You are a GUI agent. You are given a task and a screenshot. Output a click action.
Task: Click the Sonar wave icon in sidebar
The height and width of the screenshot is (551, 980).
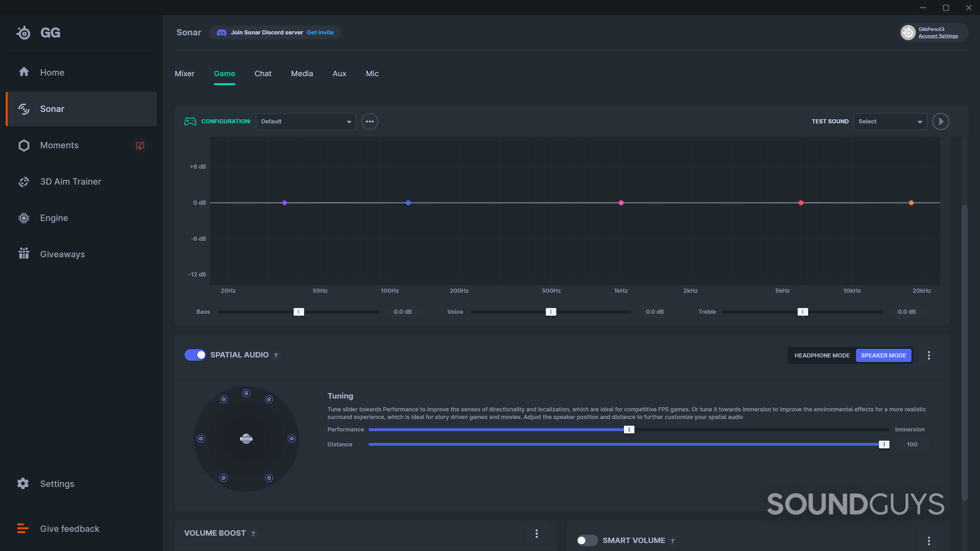pos(24,109)
